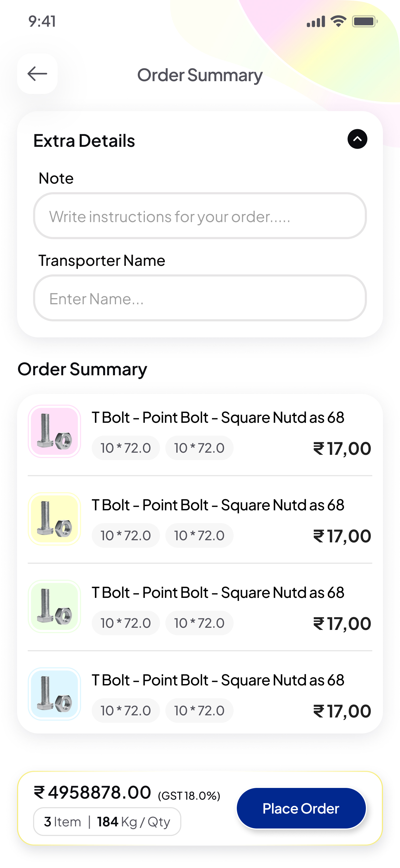This screenshot has width=400, height=868.
Task: Tap the total amount ₹ 4958878.00
Action: click(x=93, y=792)
